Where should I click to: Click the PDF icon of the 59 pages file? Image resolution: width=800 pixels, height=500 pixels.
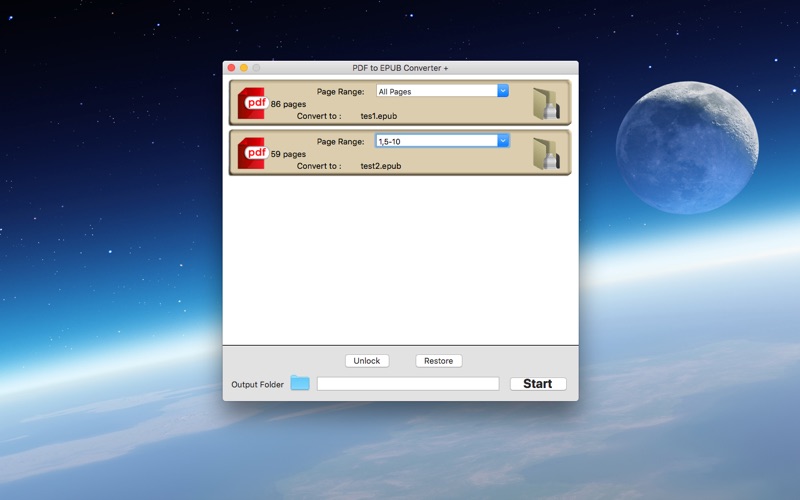[253, 153]
